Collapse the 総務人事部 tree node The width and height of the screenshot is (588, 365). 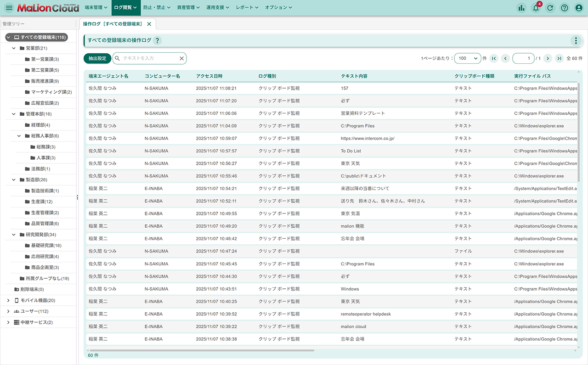(x=19, y=136)
